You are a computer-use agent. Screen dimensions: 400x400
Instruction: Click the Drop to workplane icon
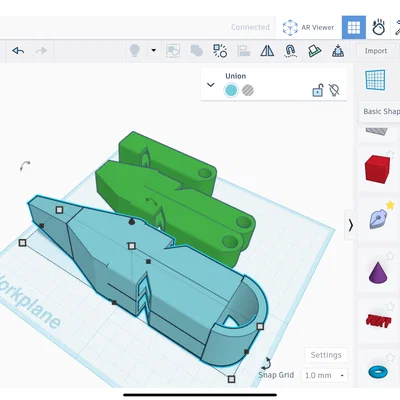338,51
